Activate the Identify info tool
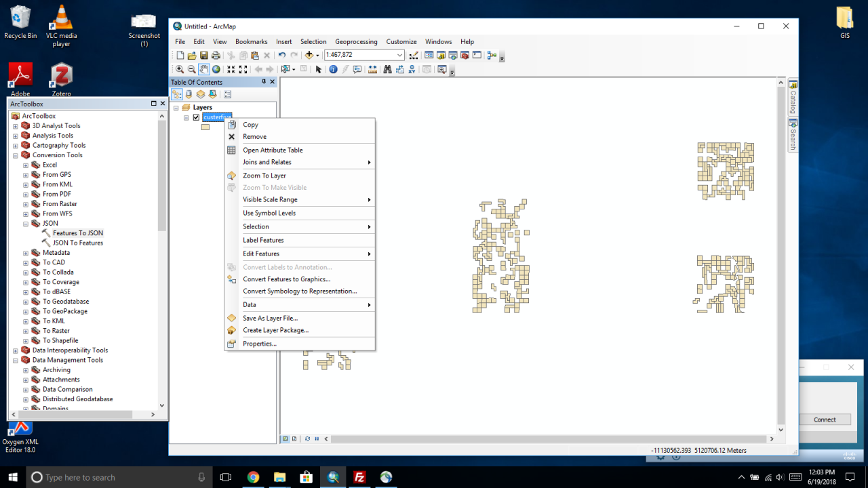Viewport: 868px width, 488px height. [333, 69]
